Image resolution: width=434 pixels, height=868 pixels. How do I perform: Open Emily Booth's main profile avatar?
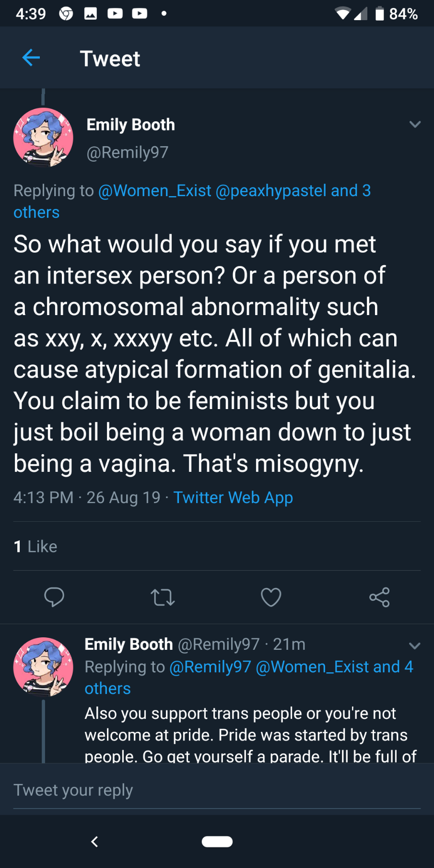(43, 138)
